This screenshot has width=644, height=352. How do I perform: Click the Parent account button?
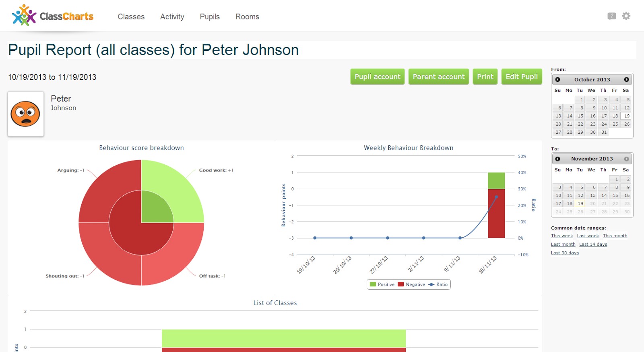[x=439, y=77]
